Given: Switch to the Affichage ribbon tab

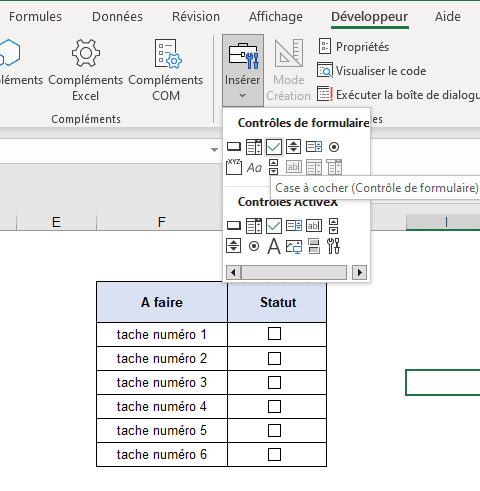Looking at the screenshot, I should [276, 17].
